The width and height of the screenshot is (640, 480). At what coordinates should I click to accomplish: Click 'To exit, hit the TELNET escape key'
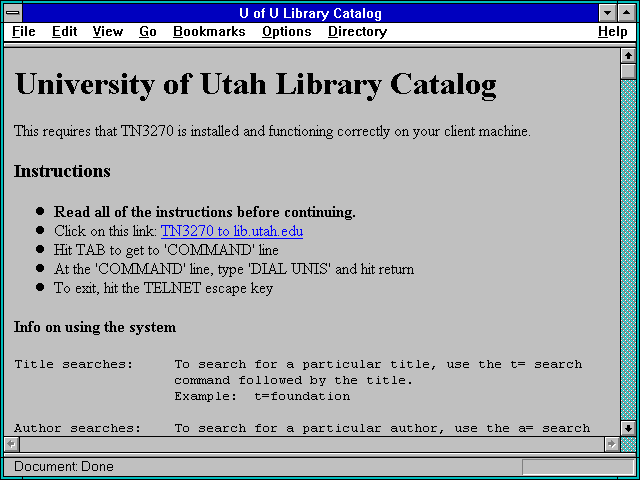click(x=163, y=289)
